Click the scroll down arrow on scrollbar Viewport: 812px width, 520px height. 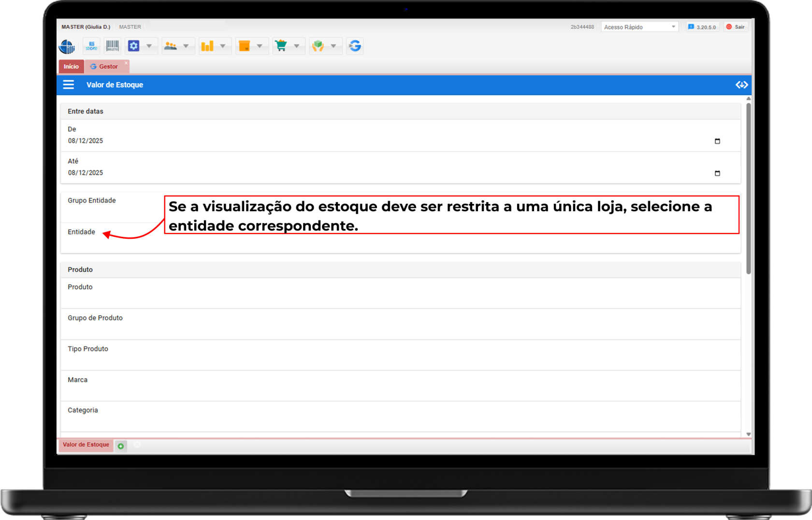pos(748,434)
